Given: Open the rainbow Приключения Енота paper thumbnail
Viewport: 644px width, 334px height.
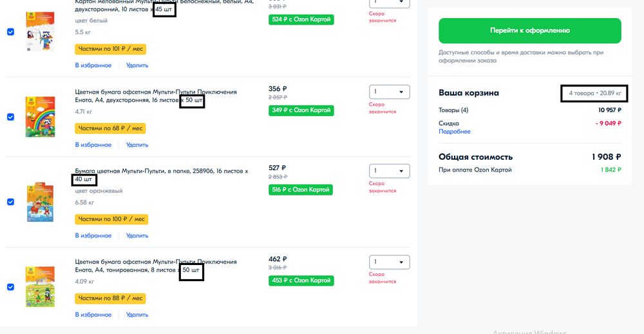Looking at the screenshot, I should [39, 117].
